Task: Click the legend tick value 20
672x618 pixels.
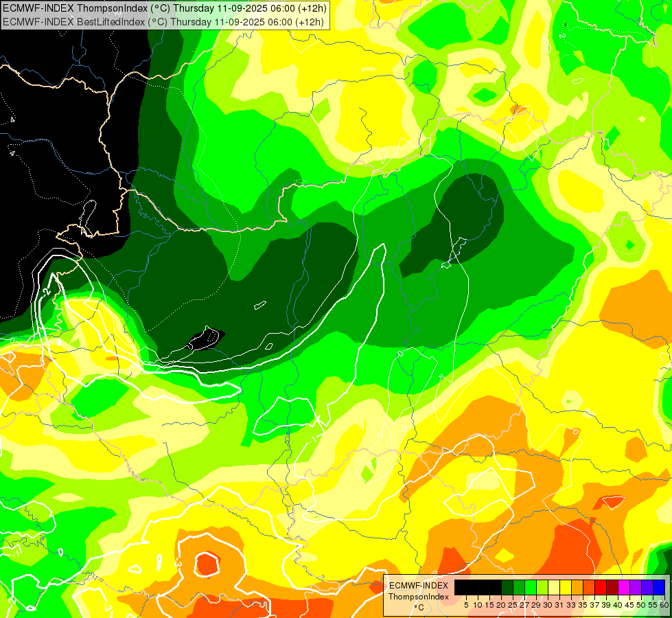Action: 501,605
